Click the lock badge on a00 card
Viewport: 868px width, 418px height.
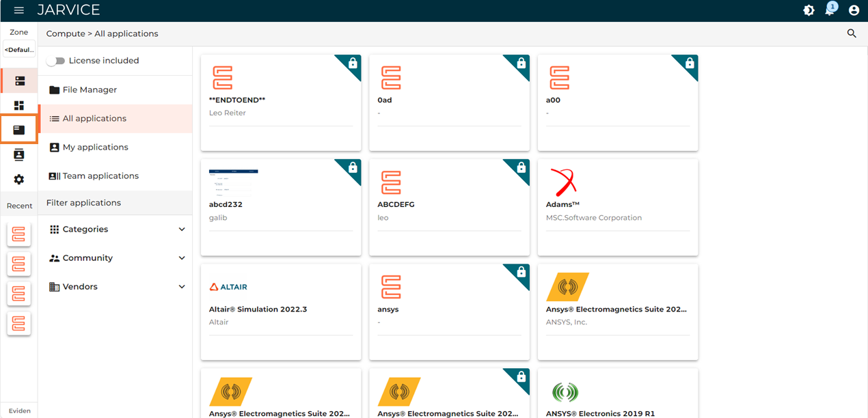(690, 63)
